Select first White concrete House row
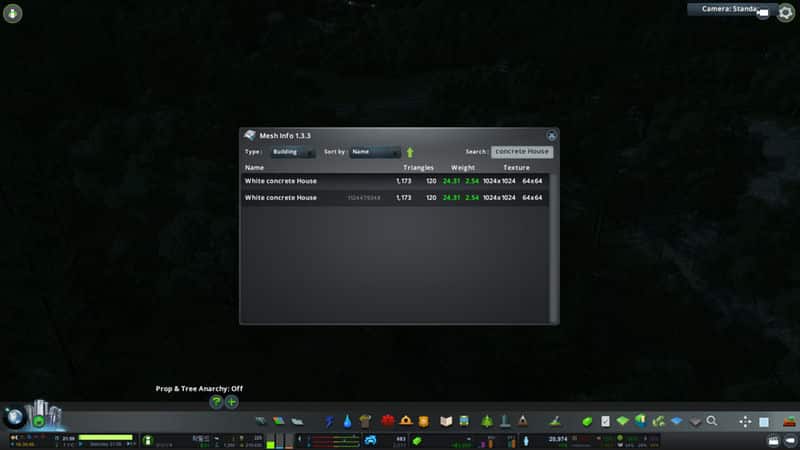 coord(395,181)
